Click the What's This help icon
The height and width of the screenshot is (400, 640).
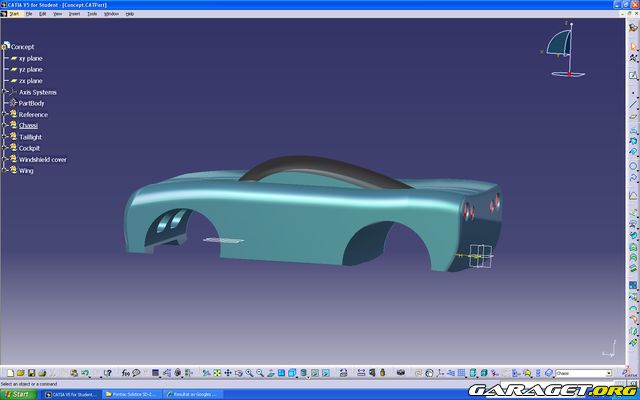(106, 374)
